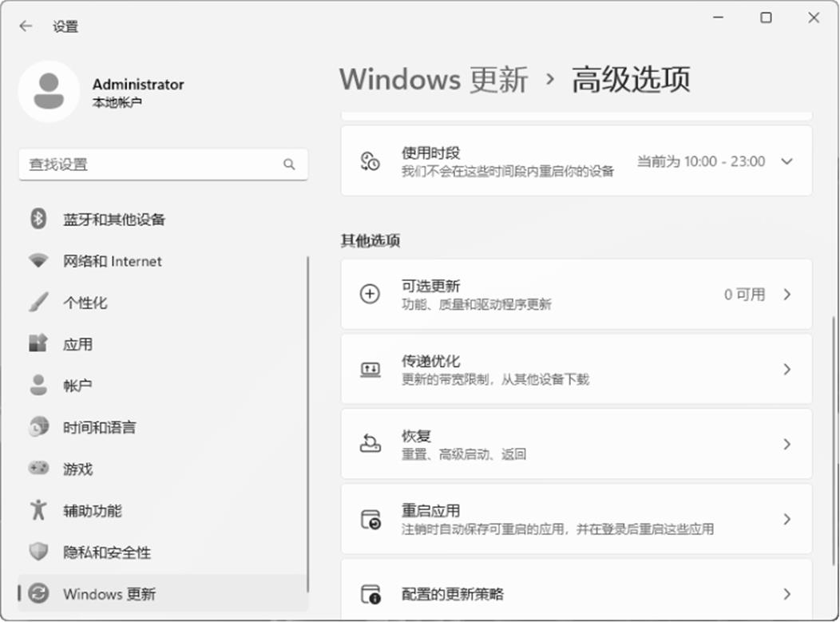The image size is (840, 622).
Task: Select 个性化 in the sidebar
Action: (x=85, y=303)
